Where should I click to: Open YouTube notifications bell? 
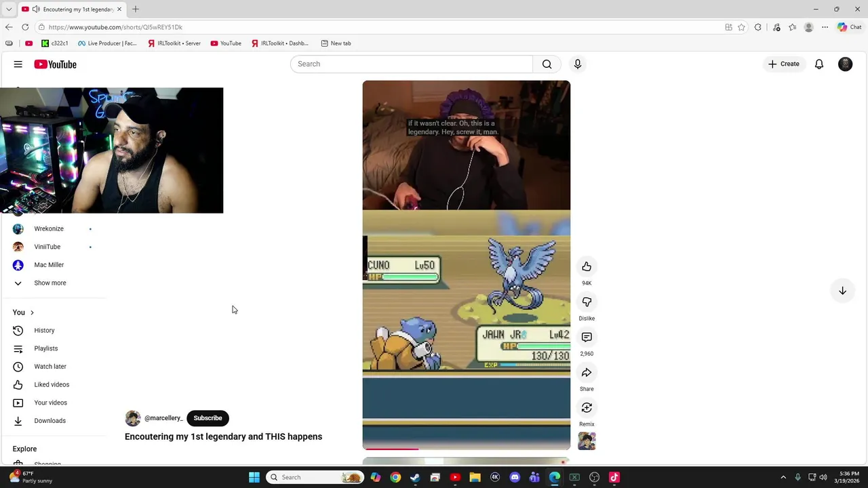[819, 64]
